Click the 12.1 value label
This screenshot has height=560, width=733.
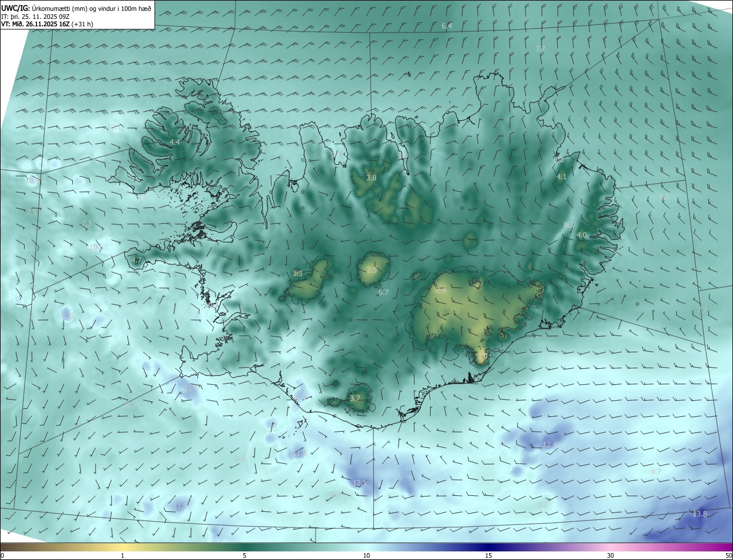(x=360, y=484)
